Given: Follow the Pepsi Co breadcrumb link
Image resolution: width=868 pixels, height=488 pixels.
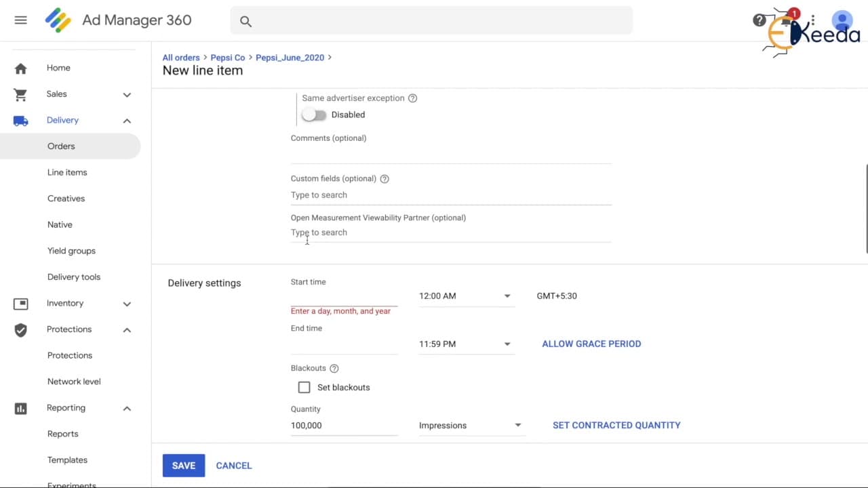Looking at the screenshot, I should pos(228,58).
